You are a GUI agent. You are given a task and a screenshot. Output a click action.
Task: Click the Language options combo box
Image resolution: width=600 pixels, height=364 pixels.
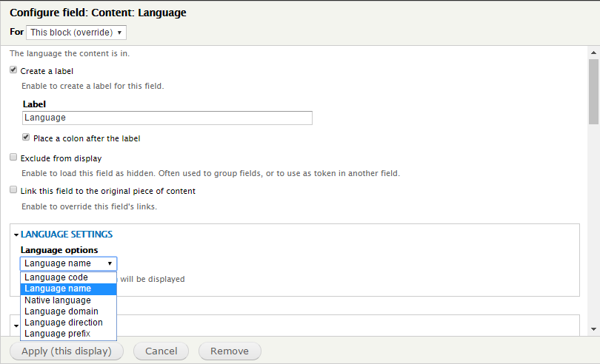click(68, 263)
